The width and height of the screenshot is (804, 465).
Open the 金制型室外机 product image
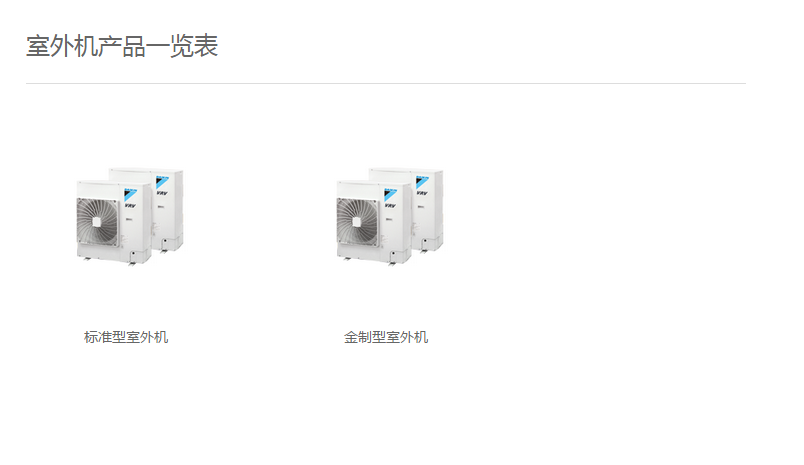click(x=390, y=216)
